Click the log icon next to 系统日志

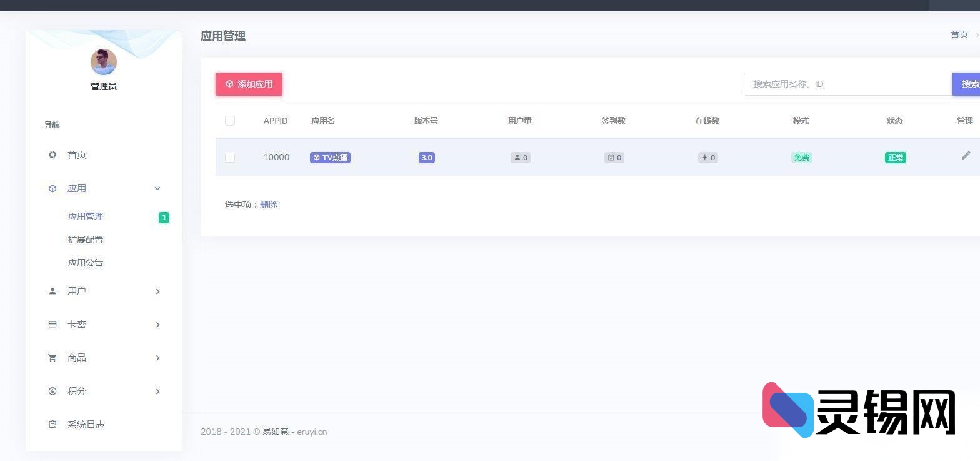pos(52,424)
